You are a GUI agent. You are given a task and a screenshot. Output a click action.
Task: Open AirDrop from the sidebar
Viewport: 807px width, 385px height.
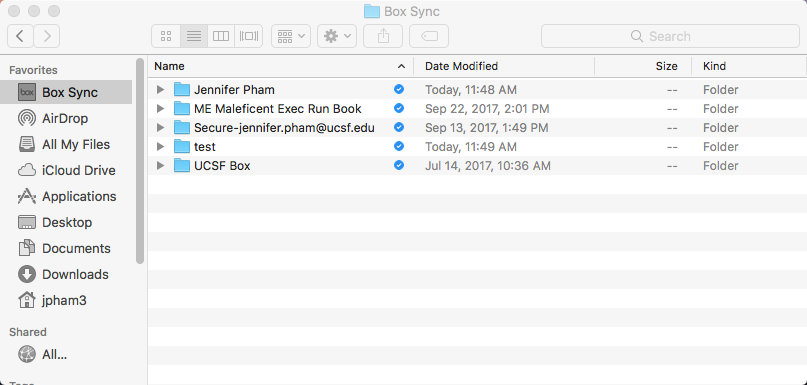pyautogui.click(x=66, y=118)
